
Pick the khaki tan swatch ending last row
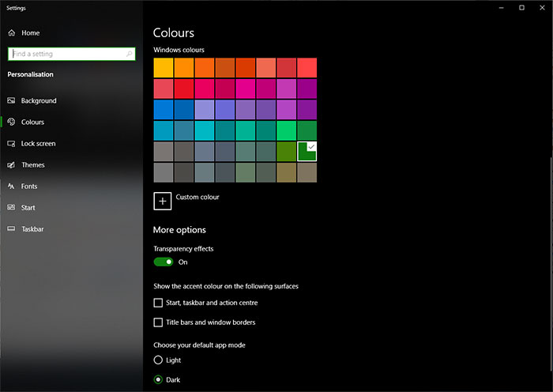pyautogui.click(x=307, y=172)
